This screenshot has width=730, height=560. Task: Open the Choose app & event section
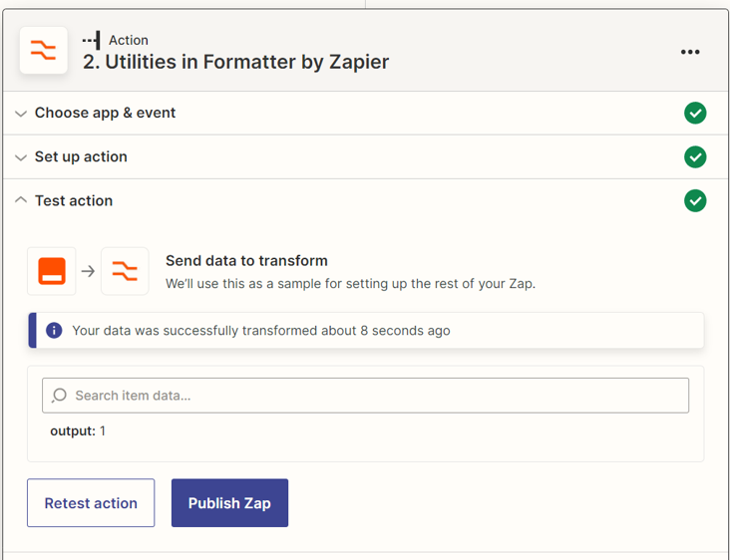[105, 113]
